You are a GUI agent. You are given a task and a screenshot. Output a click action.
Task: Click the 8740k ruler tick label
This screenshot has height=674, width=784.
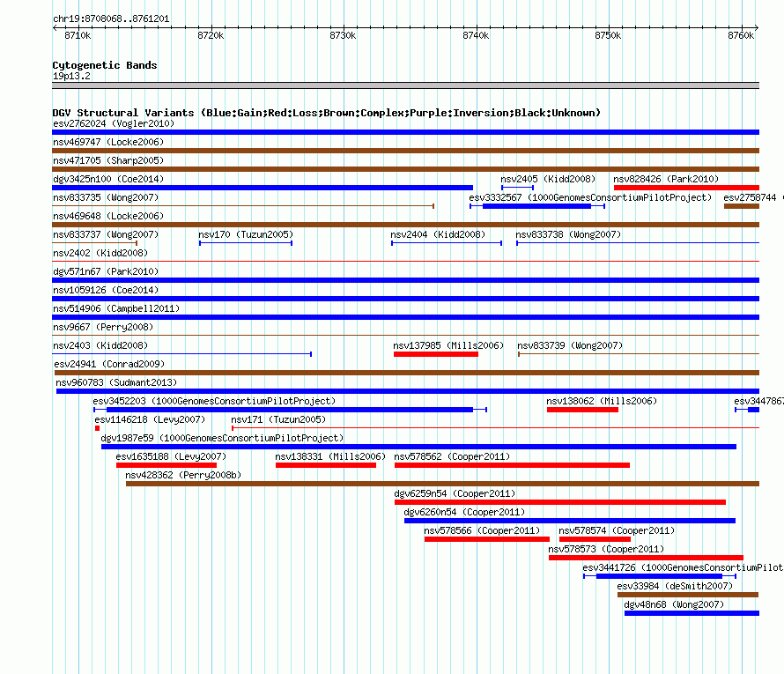(476, 35)
